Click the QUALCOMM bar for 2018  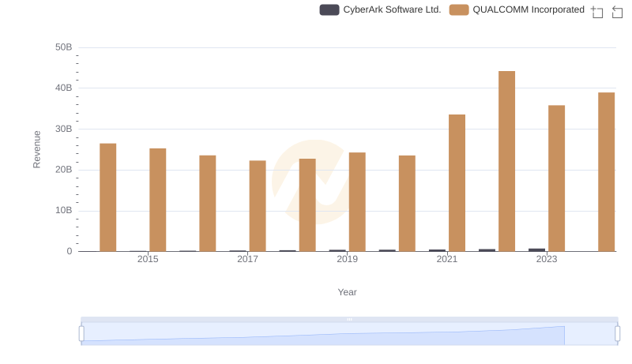[307, 205]
